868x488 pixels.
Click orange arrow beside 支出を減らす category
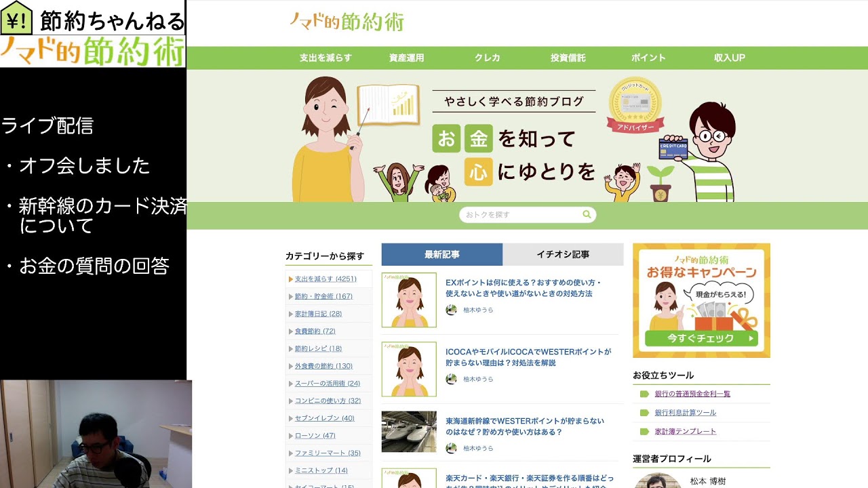290,279
